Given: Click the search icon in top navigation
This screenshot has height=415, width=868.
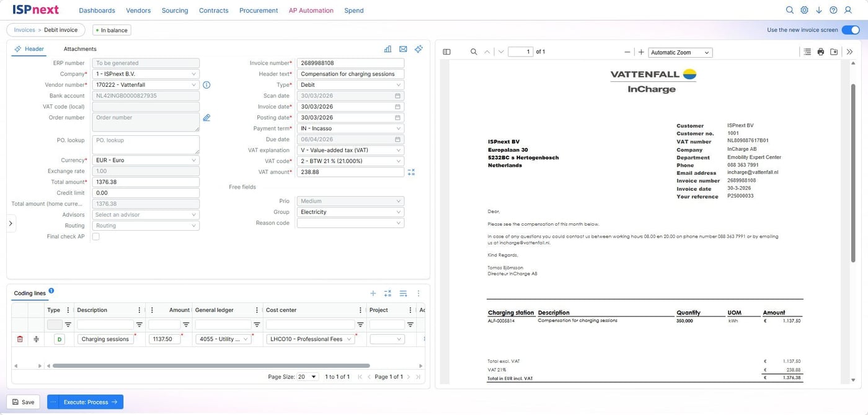Looking at the screenshot, I should [789, 10].
